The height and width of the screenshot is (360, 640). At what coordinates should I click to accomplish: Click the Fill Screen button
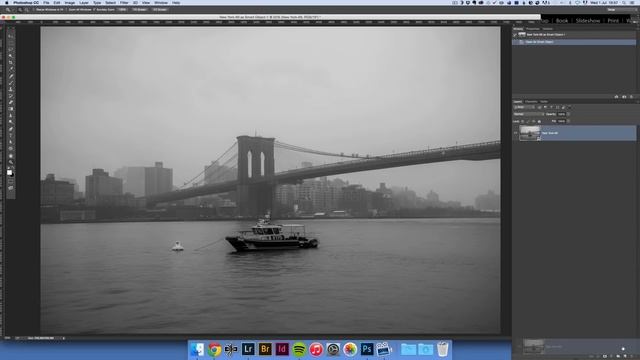point(160,9)
